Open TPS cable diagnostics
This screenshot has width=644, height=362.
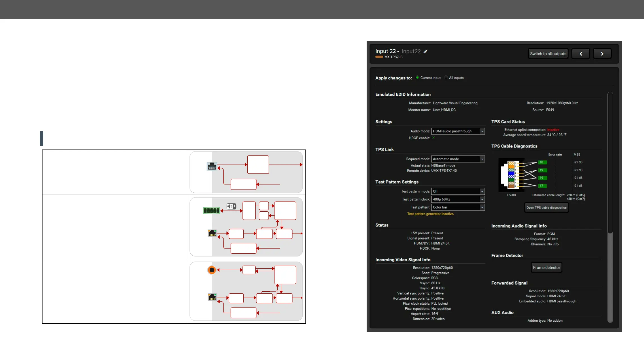pos(546,208)
